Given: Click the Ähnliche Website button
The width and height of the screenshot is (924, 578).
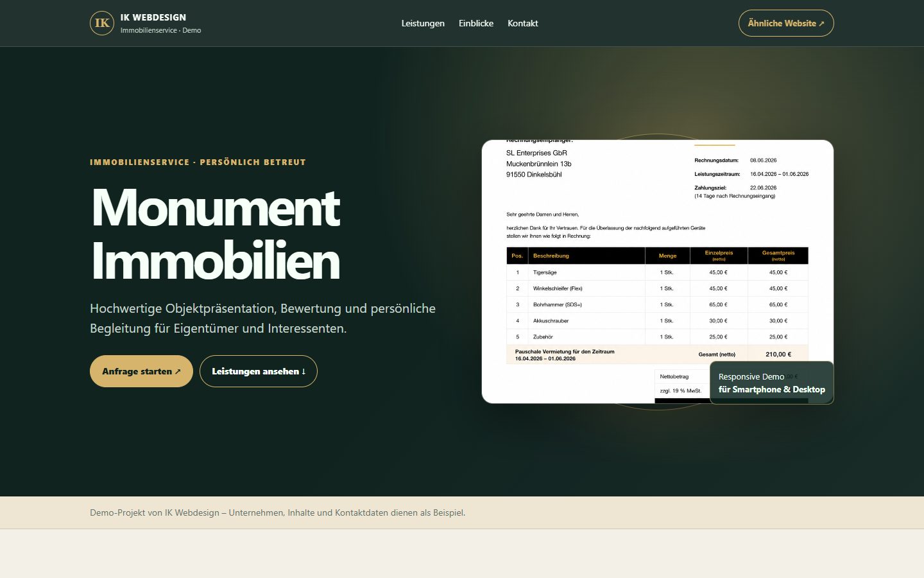Looking at the screenshot, I should [x=786, y=23].
